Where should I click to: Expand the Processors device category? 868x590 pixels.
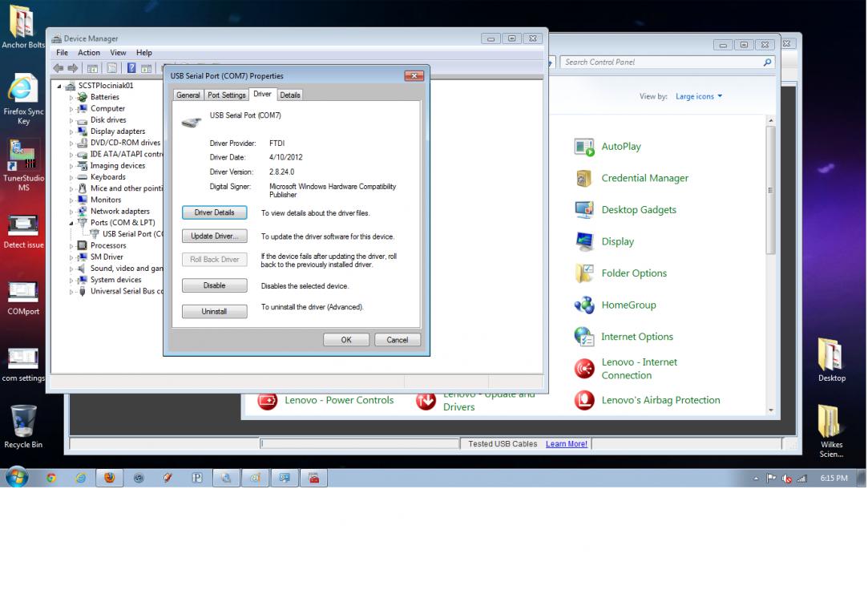click(x=71, y=246)
